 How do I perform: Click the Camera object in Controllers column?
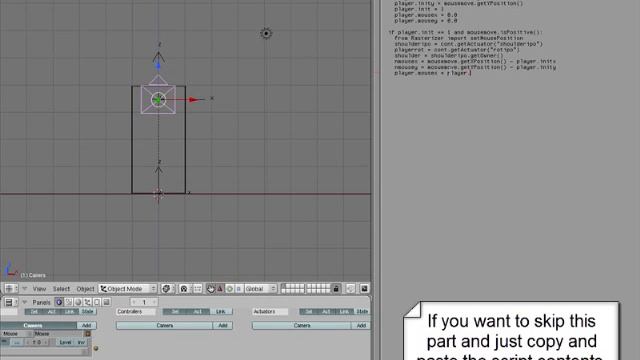164,325
